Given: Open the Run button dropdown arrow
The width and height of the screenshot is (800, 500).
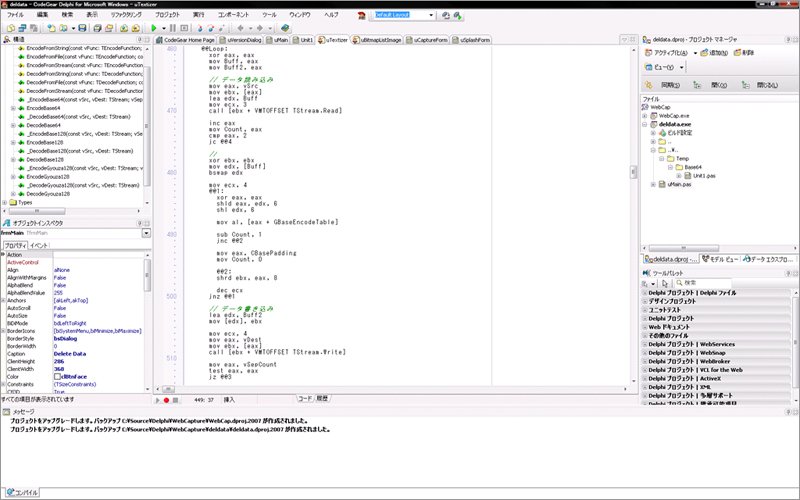Looking at the screenshot, I should pos(163,29).
